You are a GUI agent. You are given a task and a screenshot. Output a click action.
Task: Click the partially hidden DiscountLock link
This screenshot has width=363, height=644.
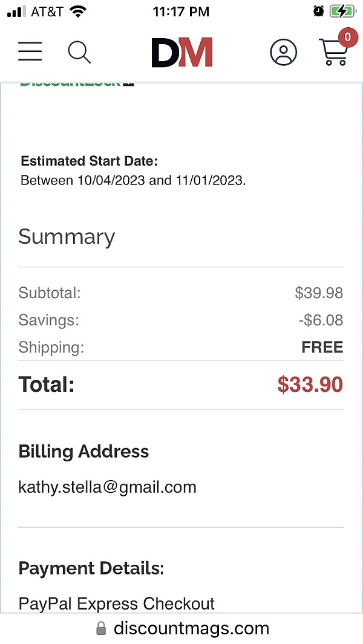tap(77, 84)
